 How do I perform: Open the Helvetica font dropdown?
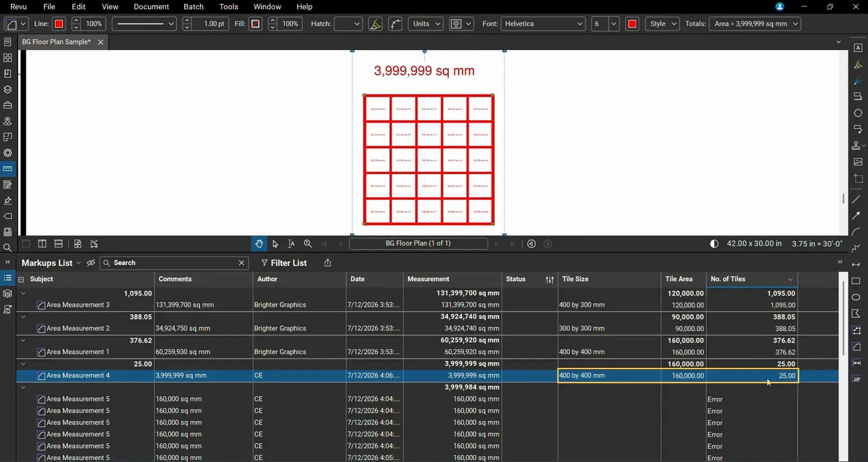click(x=543, y=24)
